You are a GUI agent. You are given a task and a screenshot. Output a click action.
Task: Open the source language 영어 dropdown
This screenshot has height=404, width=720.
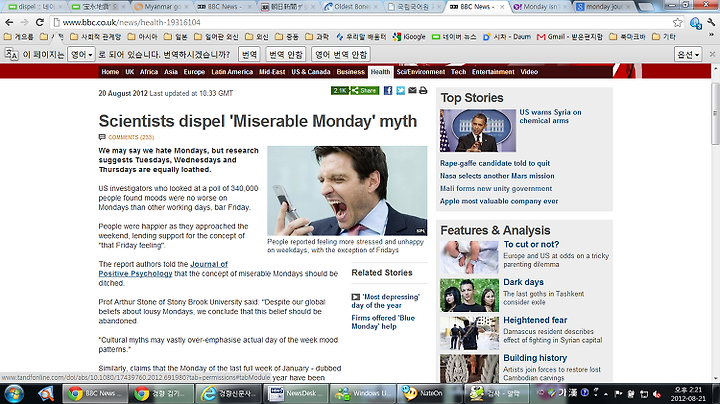tap(81, 55)
